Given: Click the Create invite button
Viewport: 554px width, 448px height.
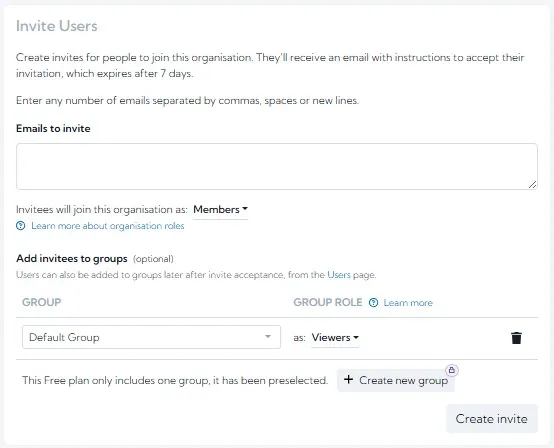Looking at the screenshot, I should tap(491, 419).
